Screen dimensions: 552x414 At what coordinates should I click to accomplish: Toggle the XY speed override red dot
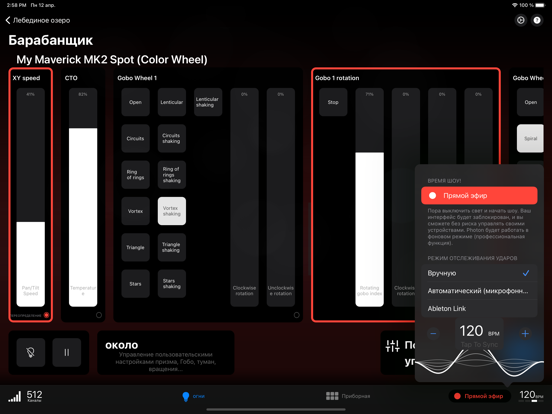click(46, 315)
